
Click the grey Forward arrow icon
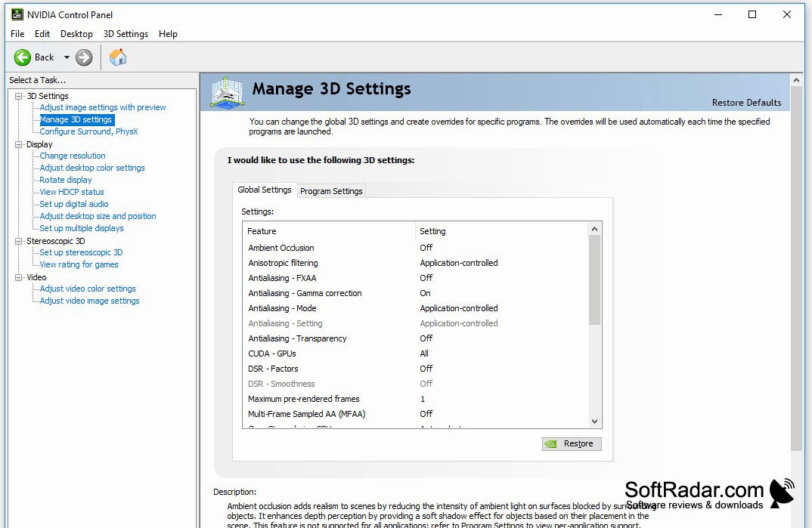84,57
